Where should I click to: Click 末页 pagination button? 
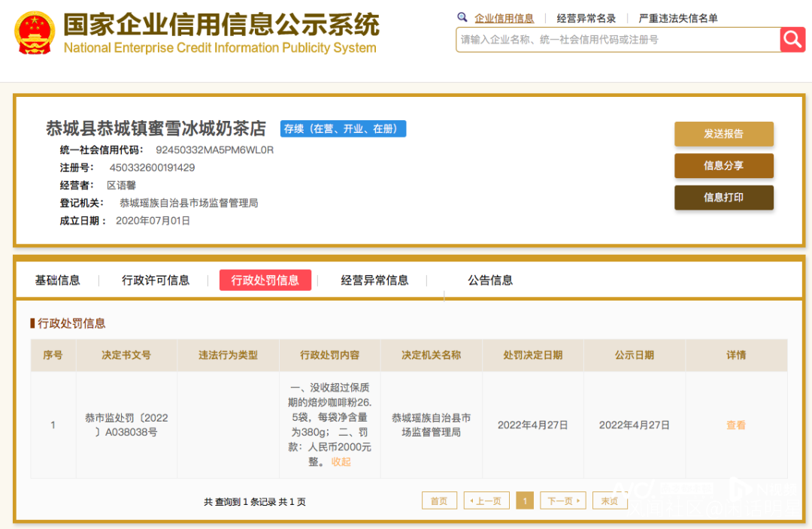(x=610, y=500)
